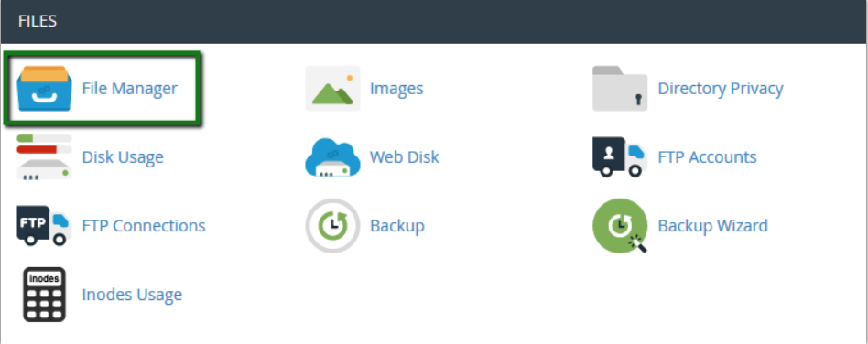This screenshot has height=344, width=868.
Task: Click the Disk Usage text link
Action: 123,157
